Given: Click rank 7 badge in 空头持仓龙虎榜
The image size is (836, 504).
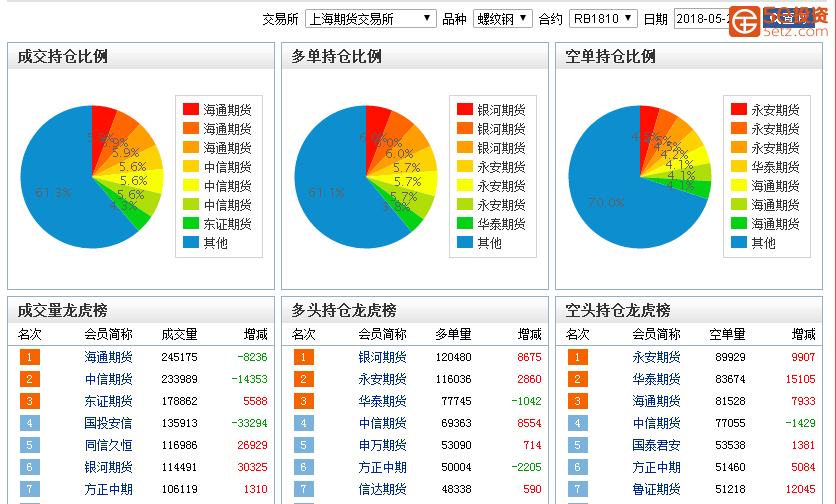Looking at the screenshot, I should [x=578, y=489].
